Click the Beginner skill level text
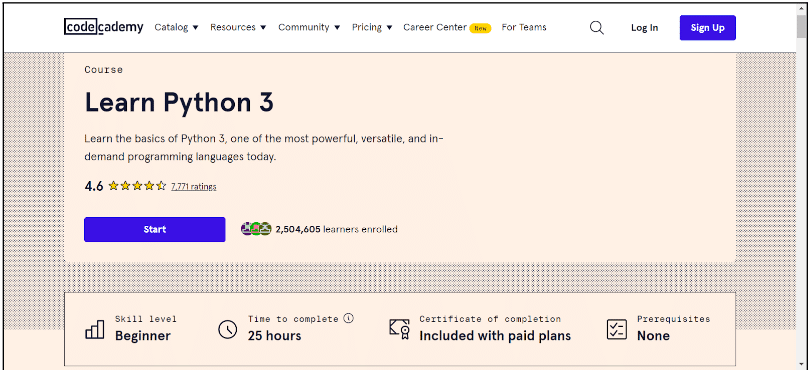Viewport: 810px width, 370px height. point(143,336)
